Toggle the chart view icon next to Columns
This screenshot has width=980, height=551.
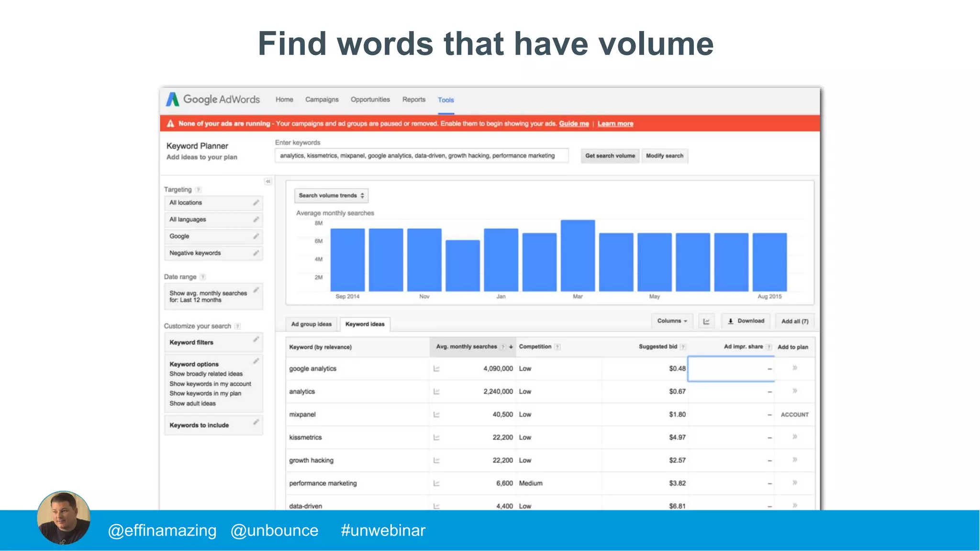(706, 321)
